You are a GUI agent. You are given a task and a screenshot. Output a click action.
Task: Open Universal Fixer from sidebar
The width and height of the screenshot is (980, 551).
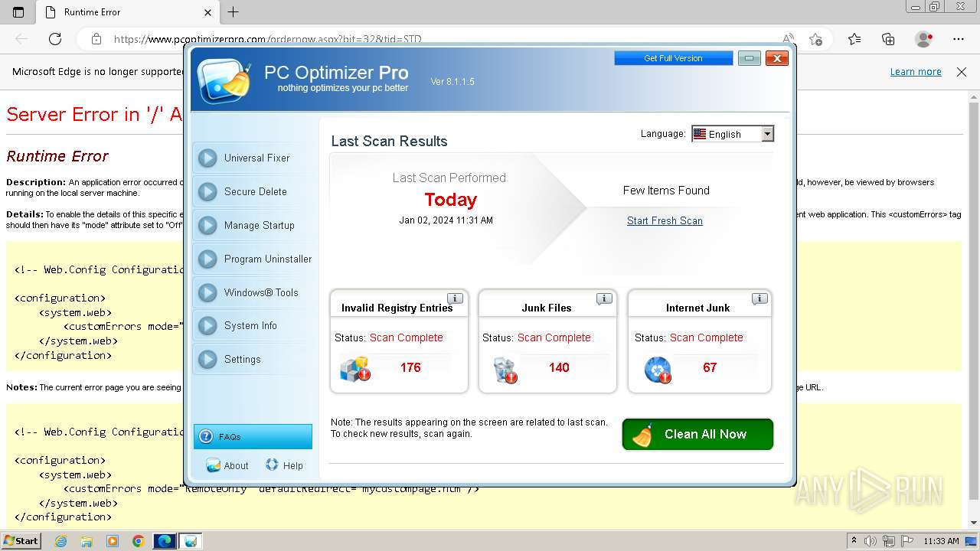click(x=253, y=158)
